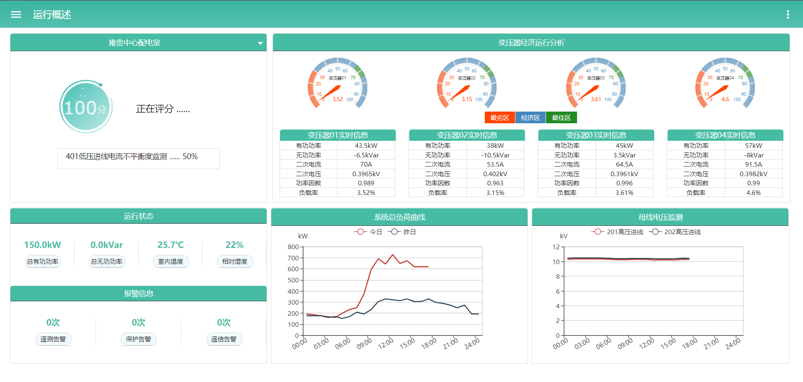This screenshot has height=382, width=803.
Task: Click the 4.6% load rate cell
Action: [754, 193]
